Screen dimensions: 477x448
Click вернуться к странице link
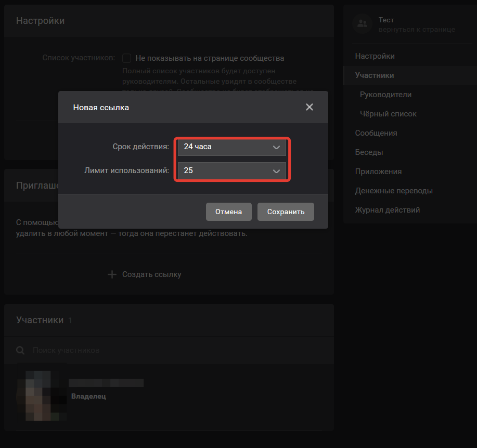click(417, 30)
